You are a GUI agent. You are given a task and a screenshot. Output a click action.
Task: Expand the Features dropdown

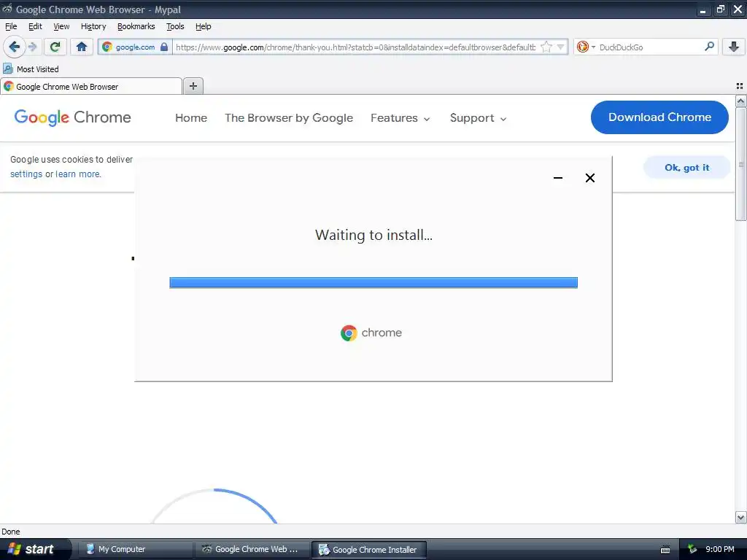click(x=400, y=117)
